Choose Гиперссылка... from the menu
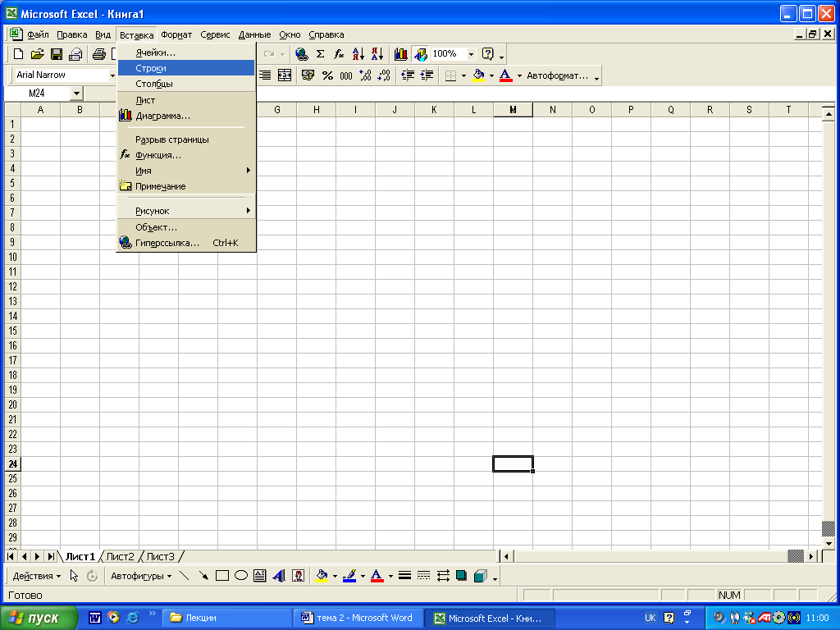Screen dimensions: 840x630 (x=186, y=243)
